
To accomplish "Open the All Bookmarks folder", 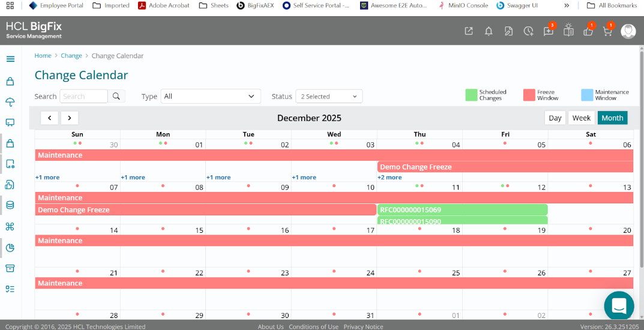I will [x=612, y=5].
